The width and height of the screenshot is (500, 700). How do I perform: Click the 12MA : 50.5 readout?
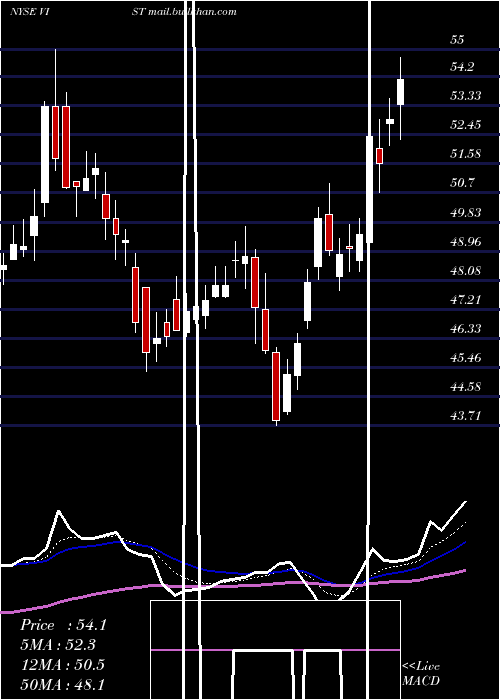tap(62, 664)
